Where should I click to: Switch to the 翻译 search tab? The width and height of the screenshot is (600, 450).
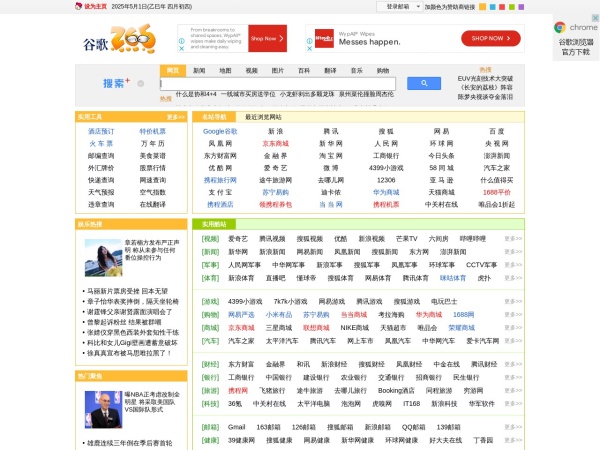pyautogui.click(x=330, y=70)
